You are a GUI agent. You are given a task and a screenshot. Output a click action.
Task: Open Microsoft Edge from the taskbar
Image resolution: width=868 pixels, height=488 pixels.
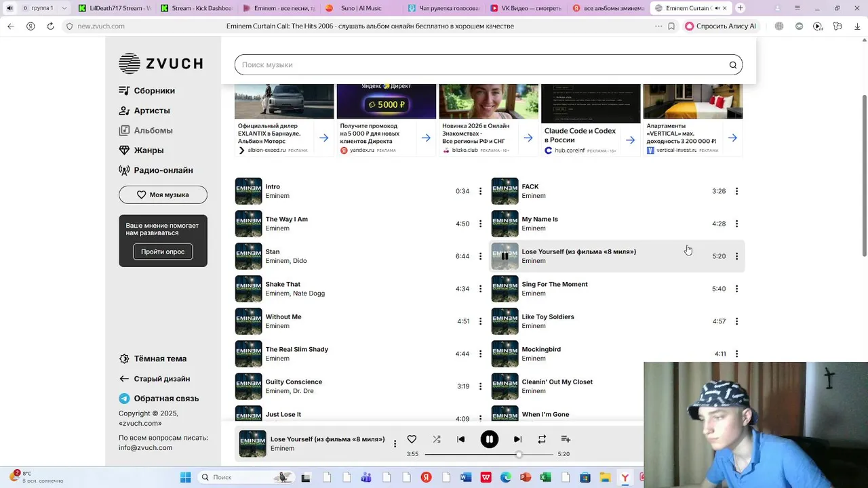pos(505,477)
